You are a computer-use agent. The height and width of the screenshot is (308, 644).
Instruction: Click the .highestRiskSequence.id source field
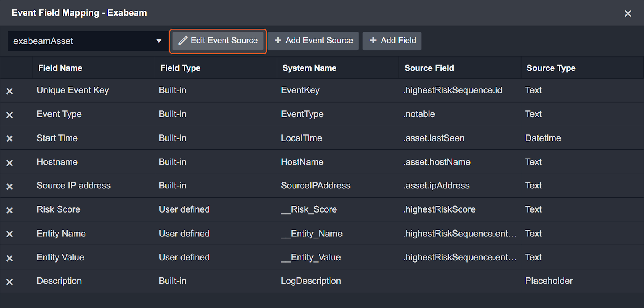453,90
